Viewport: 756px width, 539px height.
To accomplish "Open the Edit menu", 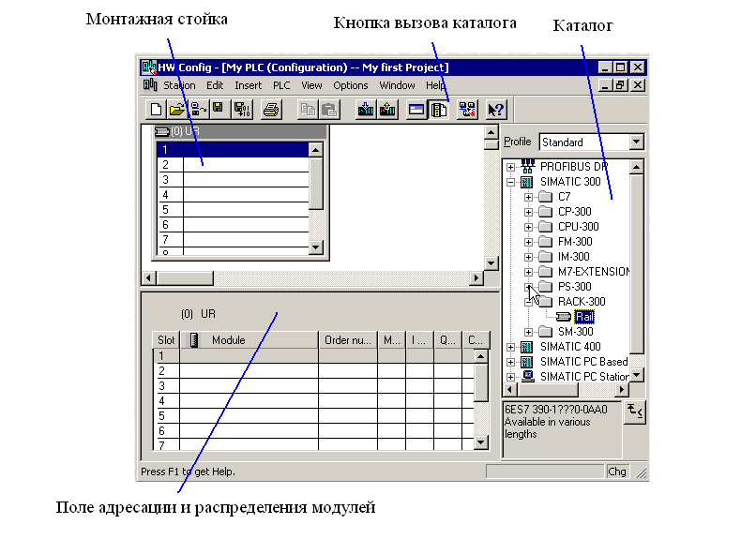I will click(215, 85).
